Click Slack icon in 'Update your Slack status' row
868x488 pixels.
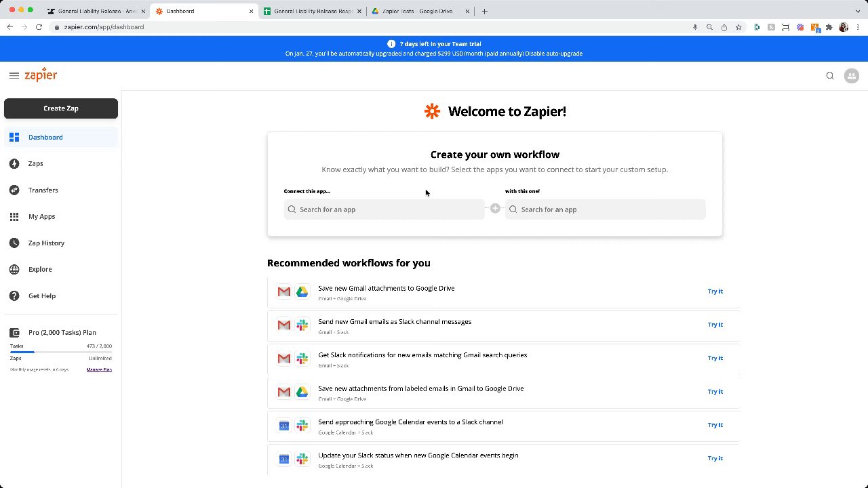[x=302, y=459]
